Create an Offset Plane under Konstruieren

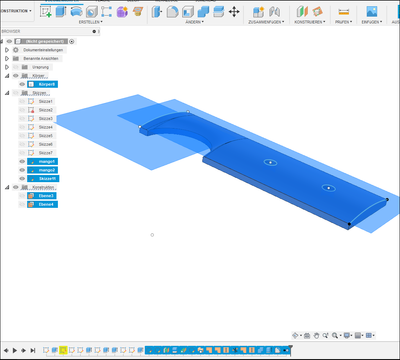pos(302,12)
